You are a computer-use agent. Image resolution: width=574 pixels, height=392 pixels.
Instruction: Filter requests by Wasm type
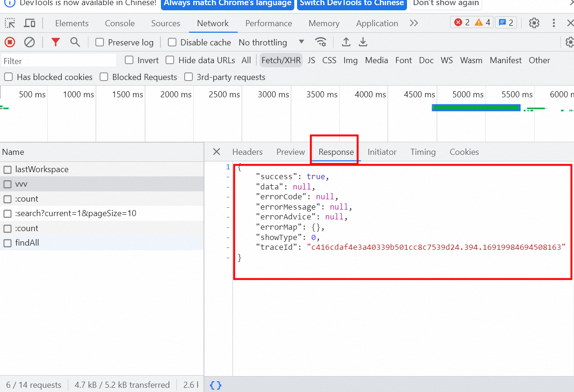click(x=471, y=60)
